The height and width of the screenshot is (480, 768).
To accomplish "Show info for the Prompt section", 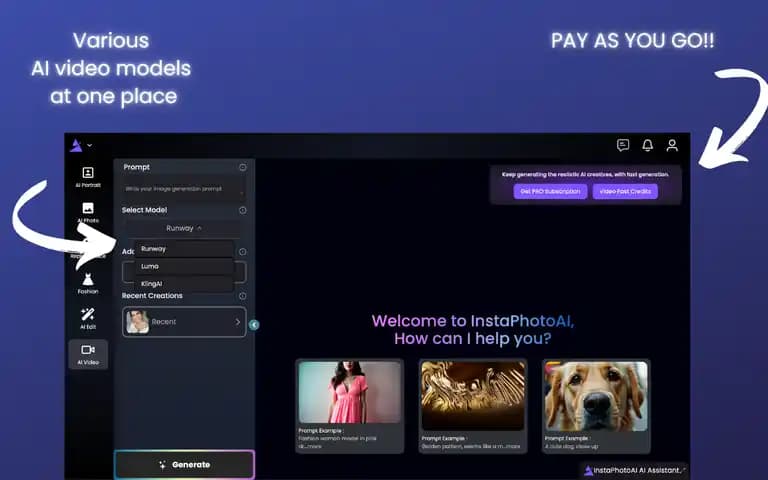I will (x=242, y=168).
